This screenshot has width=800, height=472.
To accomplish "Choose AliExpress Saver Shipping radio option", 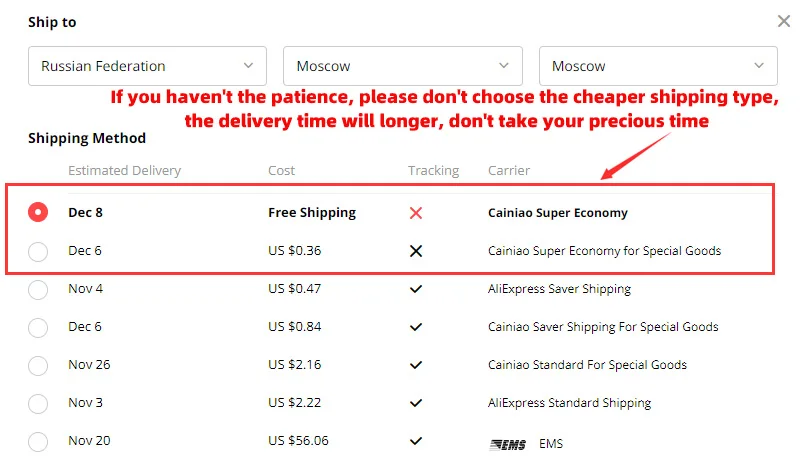I will 38,289.
